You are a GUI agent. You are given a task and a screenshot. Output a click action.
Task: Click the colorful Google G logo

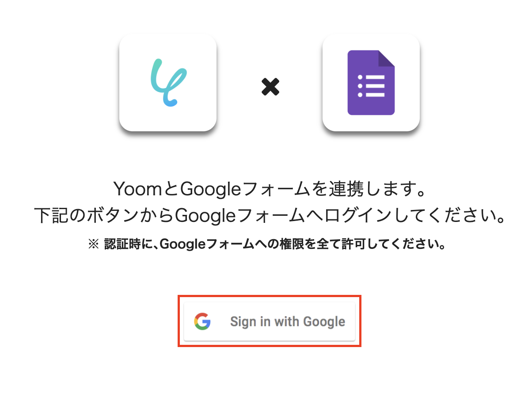click(202, 321)
